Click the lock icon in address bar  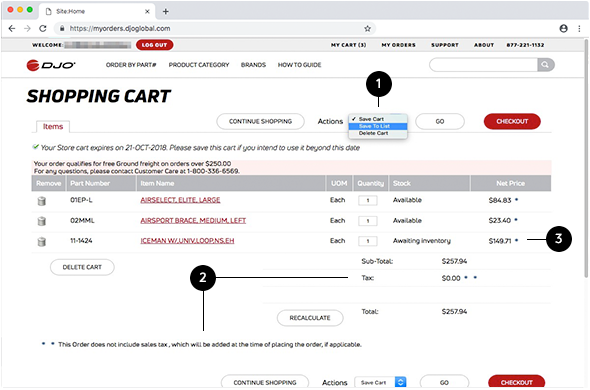pos(62,29)
